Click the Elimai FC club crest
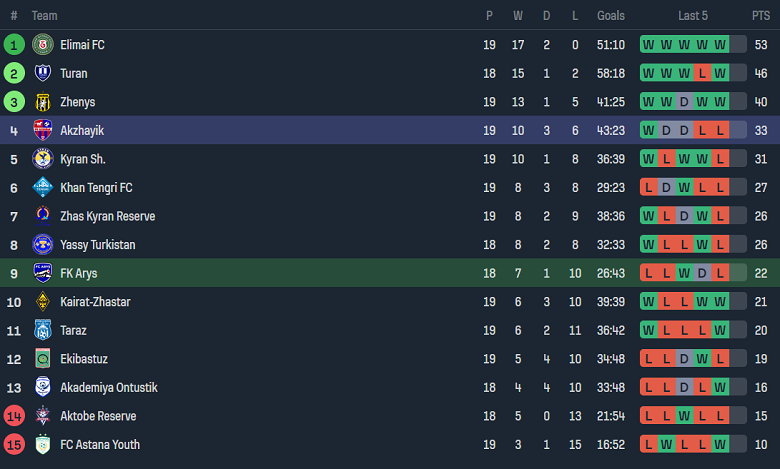The height and width of the screenshot is (469, 780). (42, 45)
